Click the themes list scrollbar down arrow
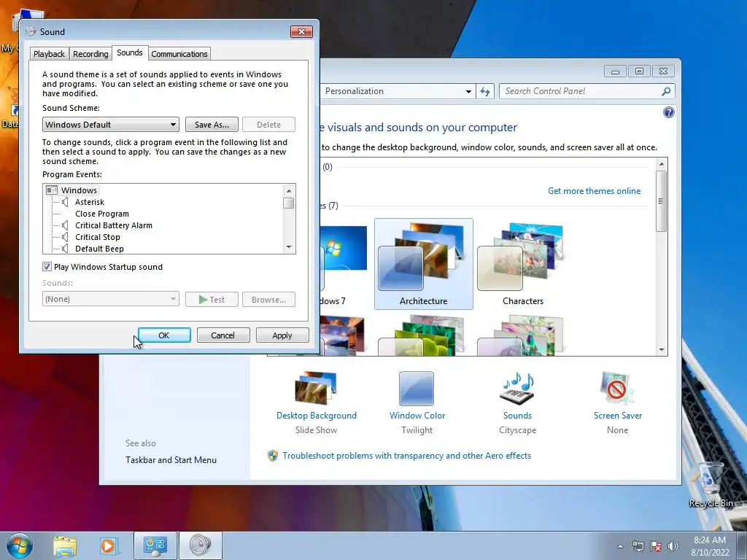Viewport: 747px width, 560px height. click(661, 350)
